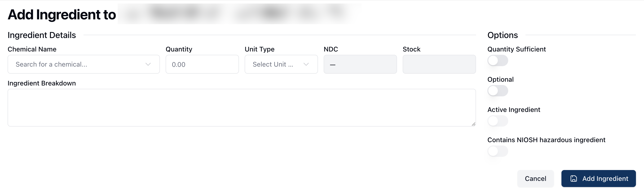This screenshot has height=196, width=644.
Task: Turn on the Optional toggle
Action: coord(498,91)
